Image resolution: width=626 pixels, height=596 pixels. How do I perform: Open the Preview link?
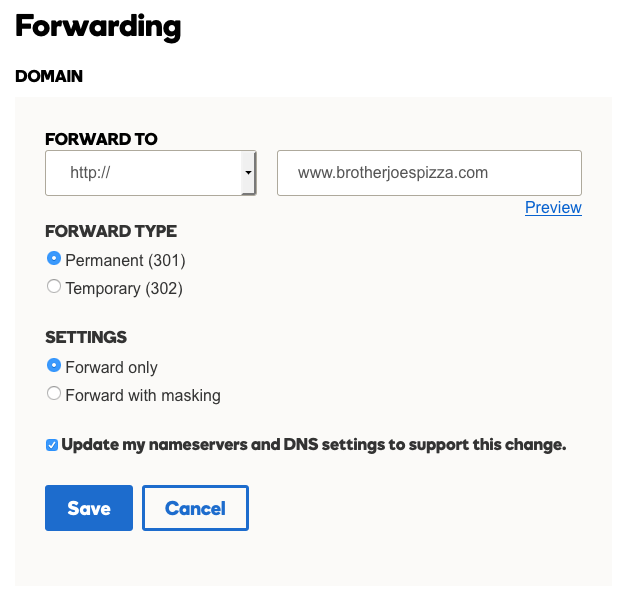(553, 207)
